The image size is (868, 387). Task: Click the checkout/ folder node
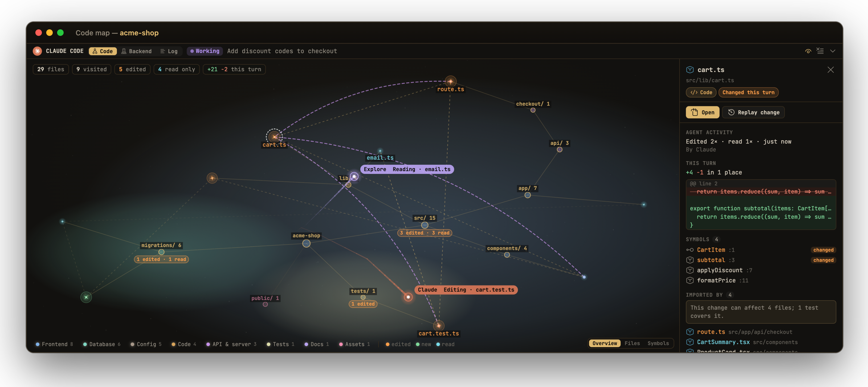coord(533,110)
